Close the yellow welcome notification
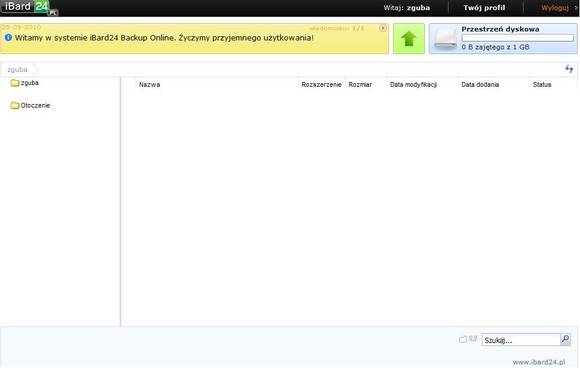 tap(383, 28)
